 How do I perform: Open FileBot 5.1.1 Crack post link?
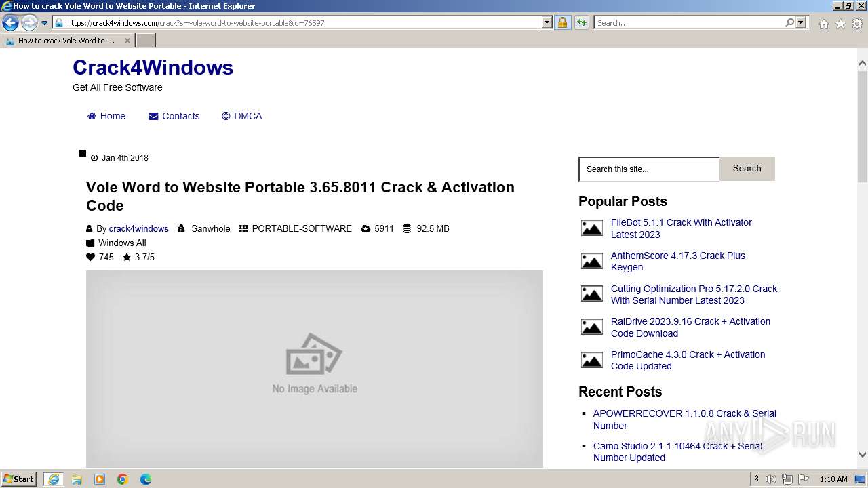coord(682,228)
